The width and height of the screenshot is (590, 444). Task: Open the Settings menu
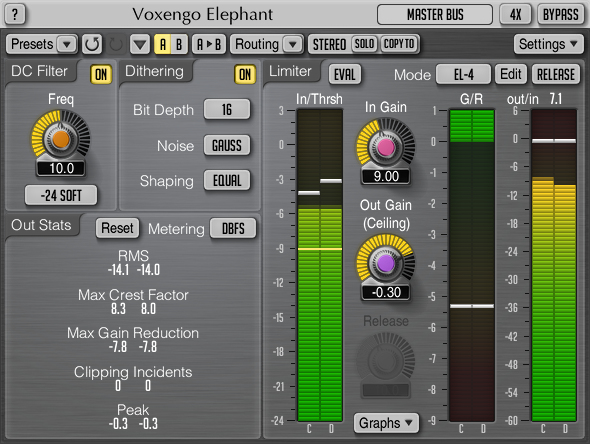[549, 44]
